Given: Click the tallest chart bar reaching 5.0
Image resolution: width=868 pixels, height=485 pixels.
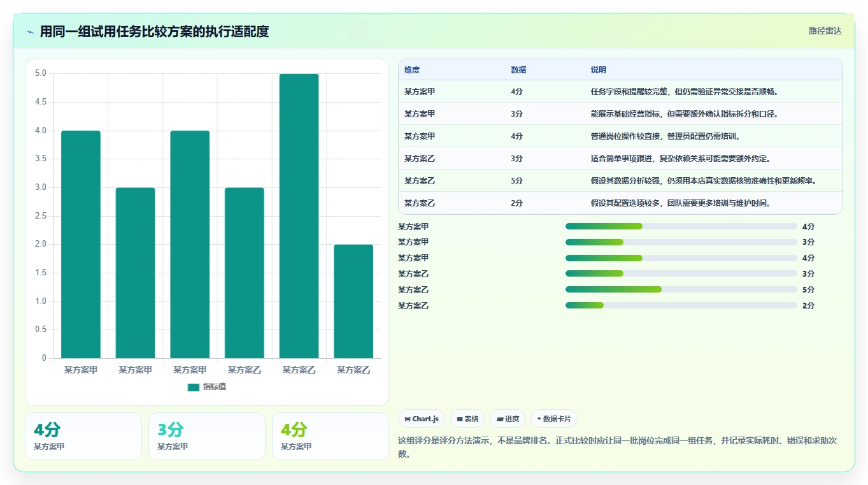Looking at the screenshot, I should pos(299,216).
